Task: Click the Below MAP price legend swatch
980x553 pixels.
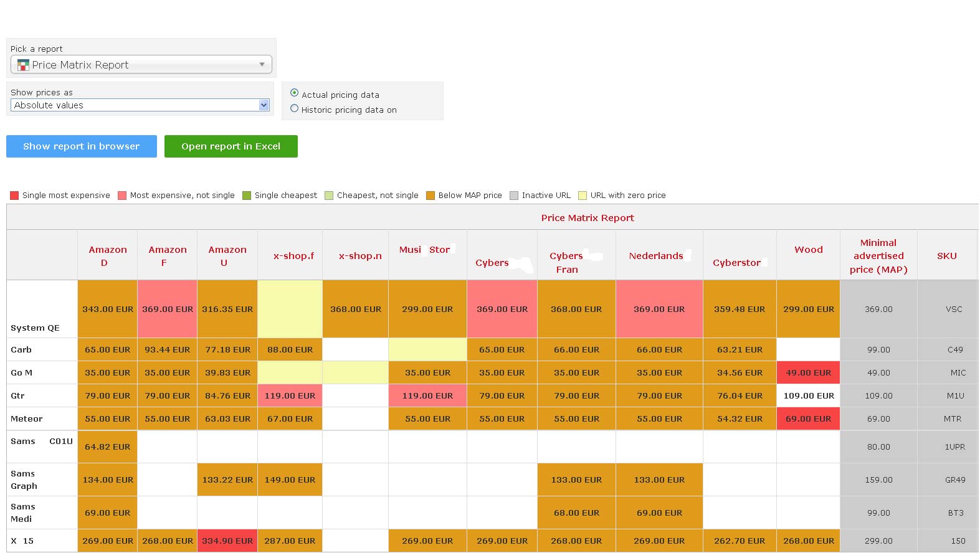Action: pos(431,196)
